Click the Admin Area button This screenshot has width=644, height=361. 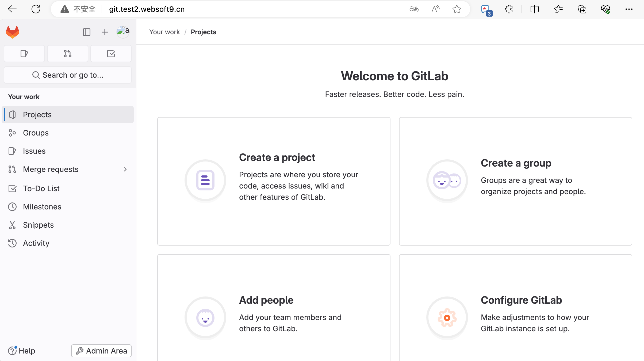[x=101, y=350]
